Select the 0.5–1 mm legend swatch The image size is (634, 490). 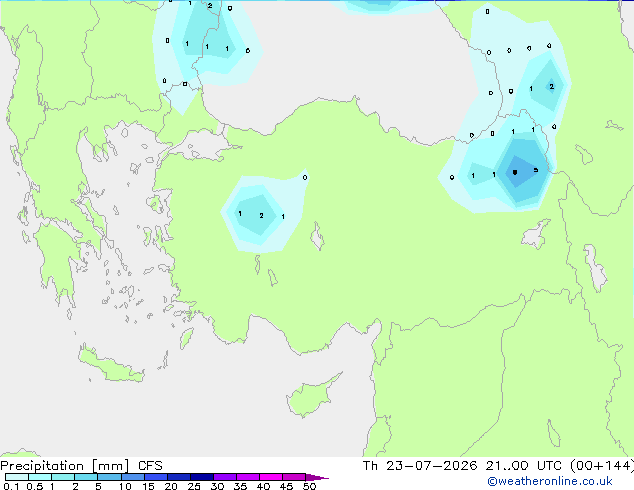click(x=40, y=477)
